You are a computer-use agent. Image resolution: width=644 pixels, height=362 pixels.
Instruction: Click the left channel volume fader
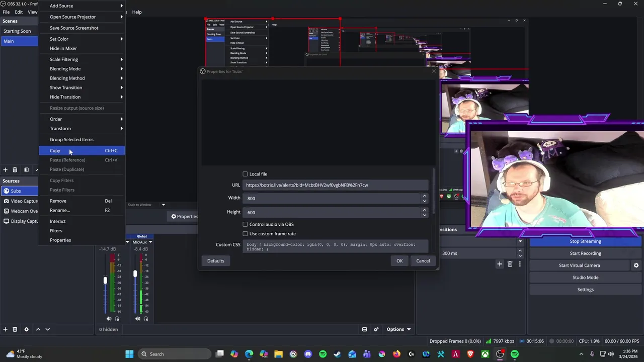[105, 281]
